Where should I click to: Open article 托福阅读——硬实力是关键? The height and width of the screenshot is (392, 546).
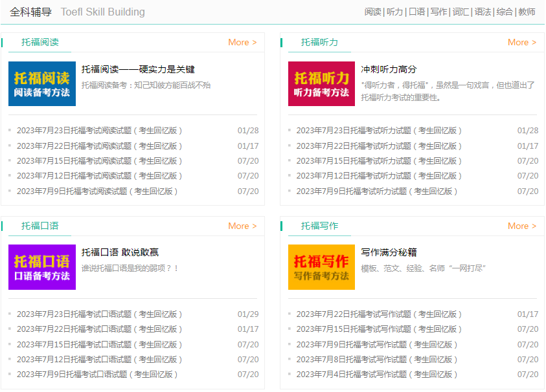138,70
